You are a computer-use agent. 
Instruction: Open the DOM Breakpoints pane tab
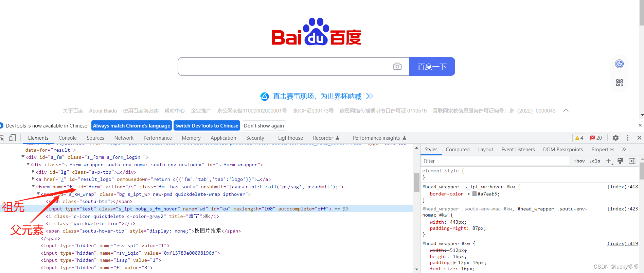pyautogui.click(x=563, y=149)
